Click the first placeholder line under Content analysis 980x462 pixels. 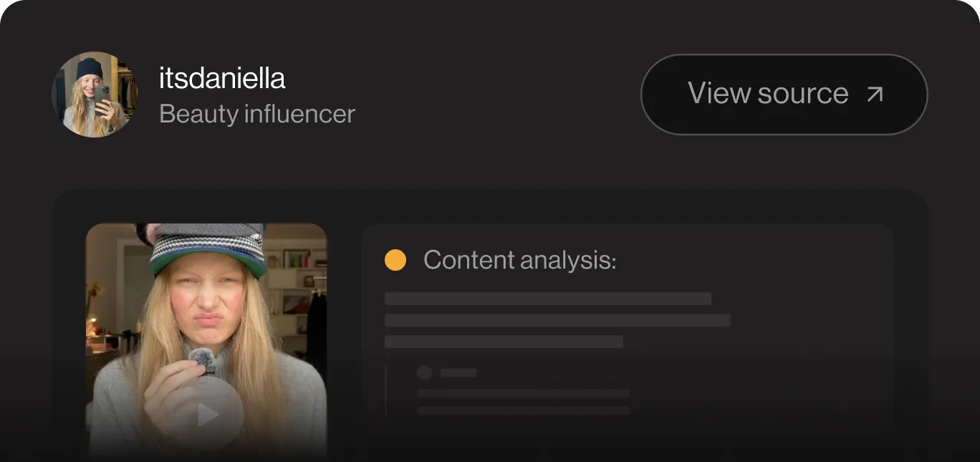[x=548, y=299]
